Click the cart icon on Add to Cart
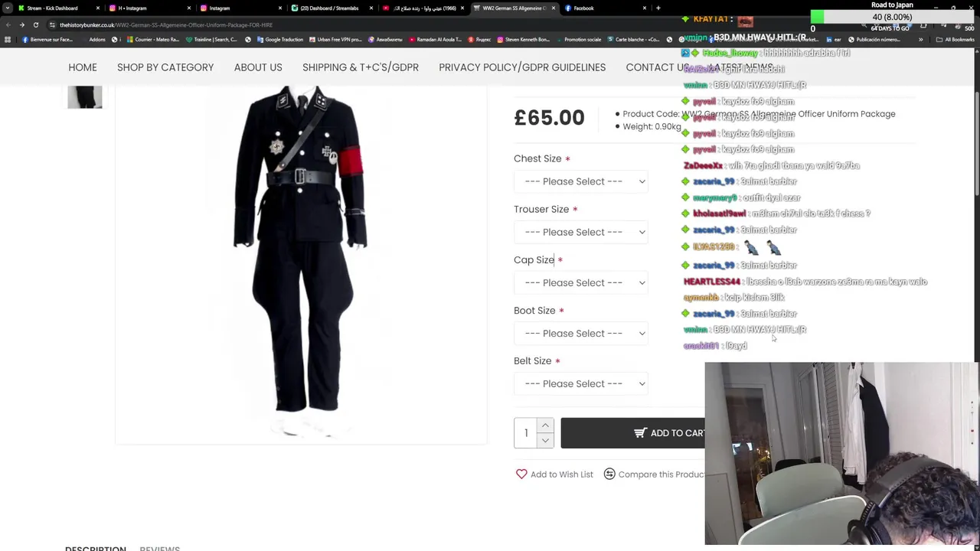 point(640,433)
